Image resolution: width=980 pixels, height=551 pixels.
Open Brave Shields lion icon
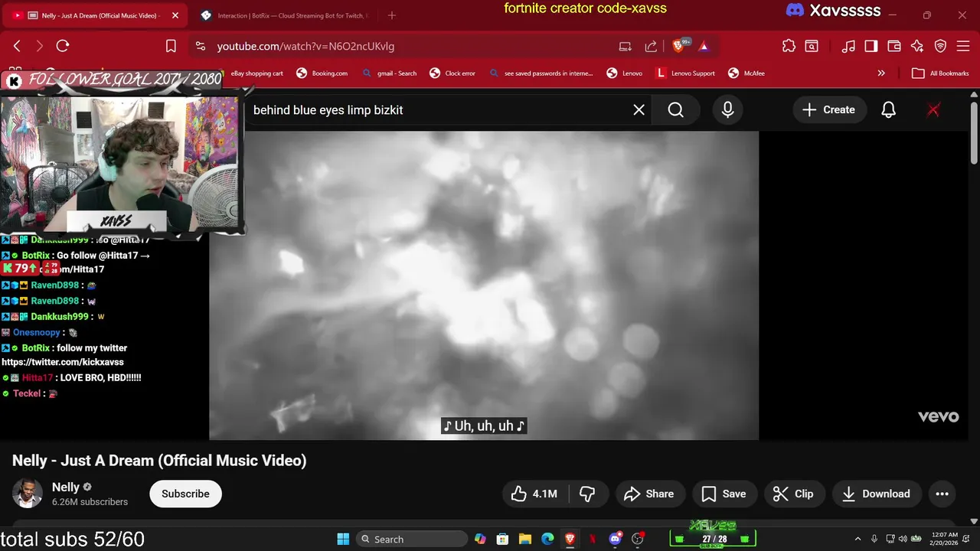coord(680,46)
